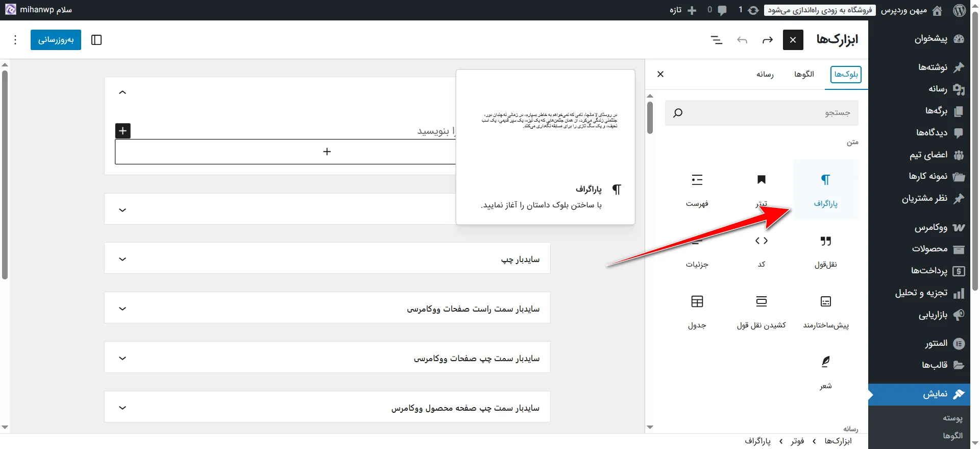
Task: Switch to the بلوک‌ها blocks tab
Action: click(x=846, y=74)
